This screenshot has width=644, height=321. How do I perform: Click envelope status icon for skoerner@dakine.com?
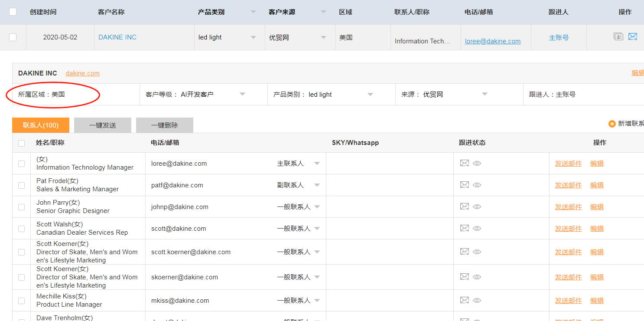[x=465, y=277]
